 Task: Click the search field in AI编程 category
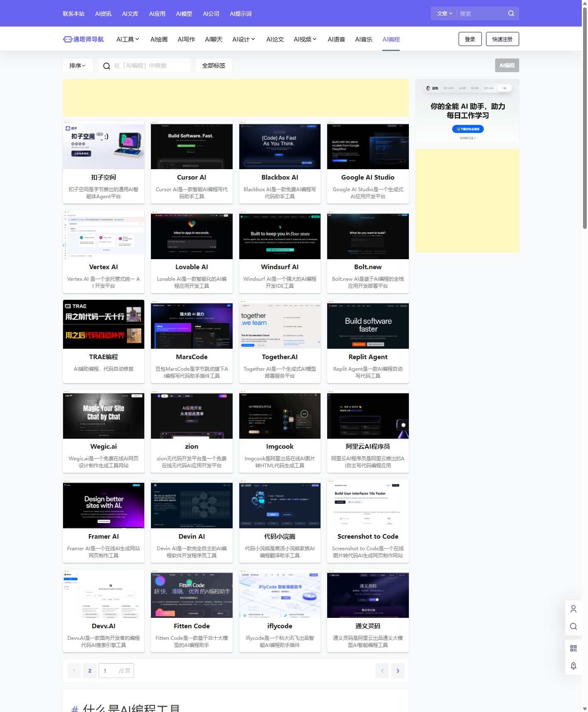(x=149, y=66)
